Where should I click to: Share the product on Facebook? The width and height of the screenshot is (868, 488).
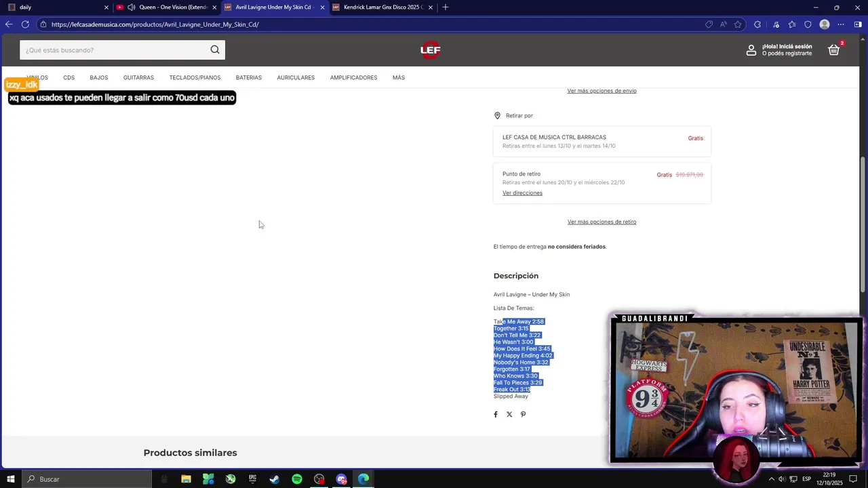(496, 414)
